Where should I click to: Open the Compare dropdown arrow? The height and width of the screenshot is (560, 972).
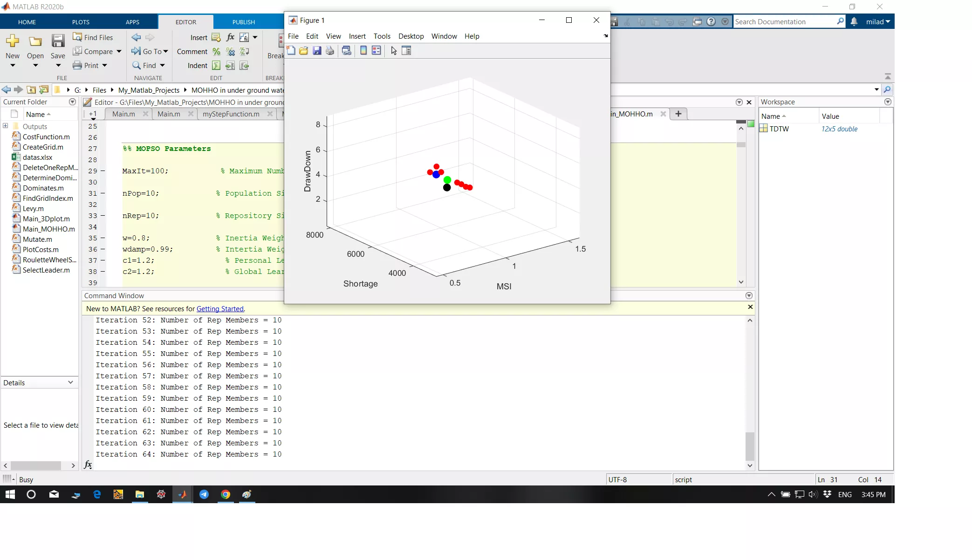119,51
